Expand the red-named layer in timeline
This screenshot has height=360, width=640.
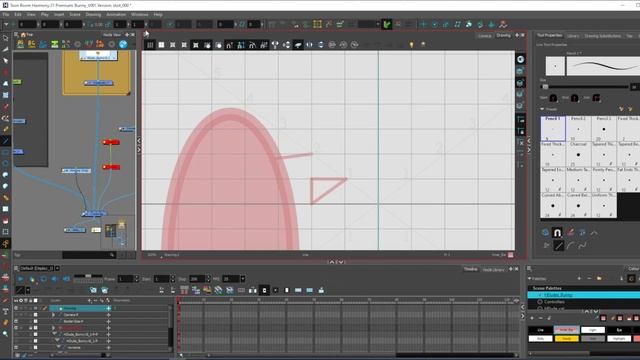pos(53,328)
